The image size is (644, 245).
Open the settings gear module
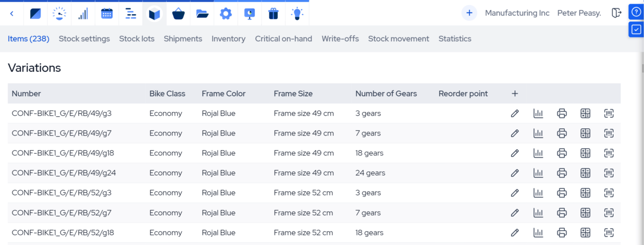click(226, 14)
